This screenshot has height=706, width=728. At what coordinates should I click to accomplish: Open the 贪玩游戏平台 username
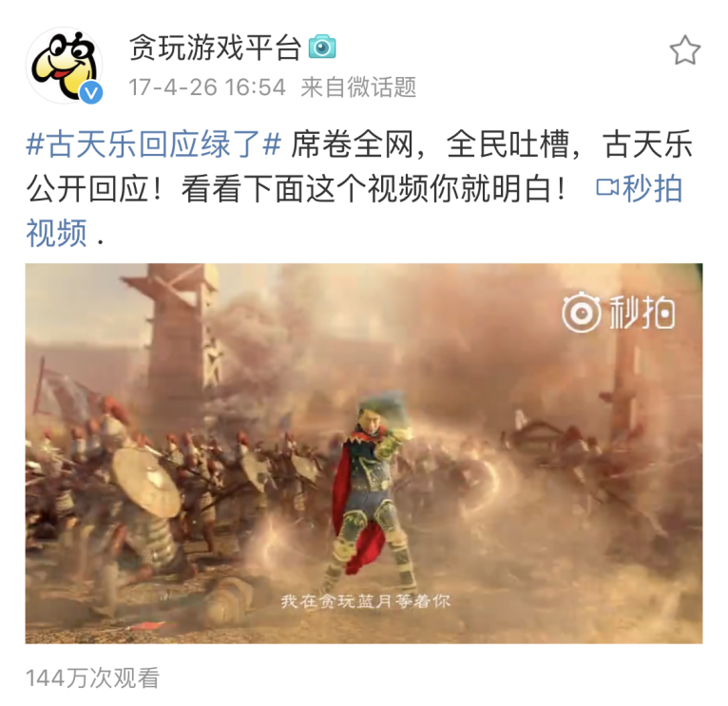click(215, 48)
